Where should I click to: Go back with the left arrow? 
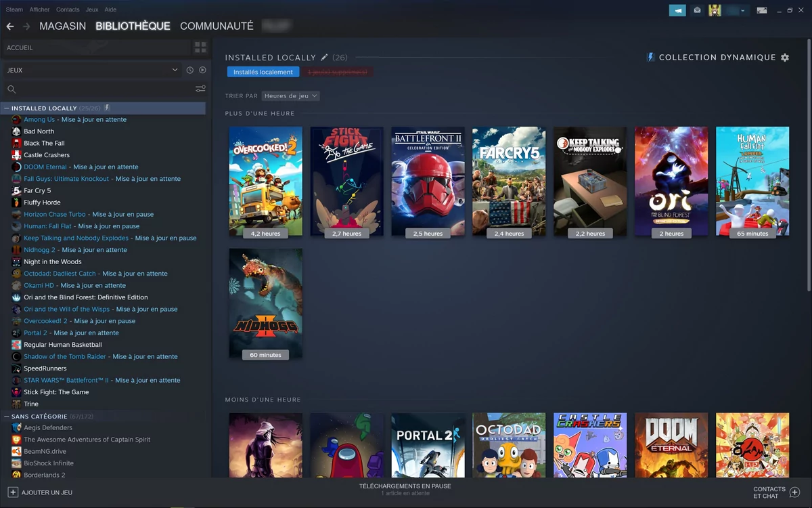tap(10, 26)
